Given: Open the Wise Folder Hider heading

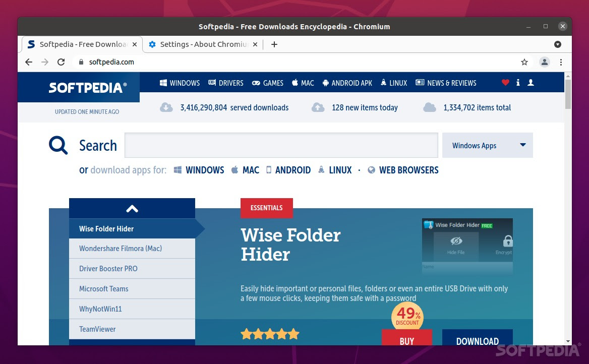Looking at the screenshot, I should 290,245.
